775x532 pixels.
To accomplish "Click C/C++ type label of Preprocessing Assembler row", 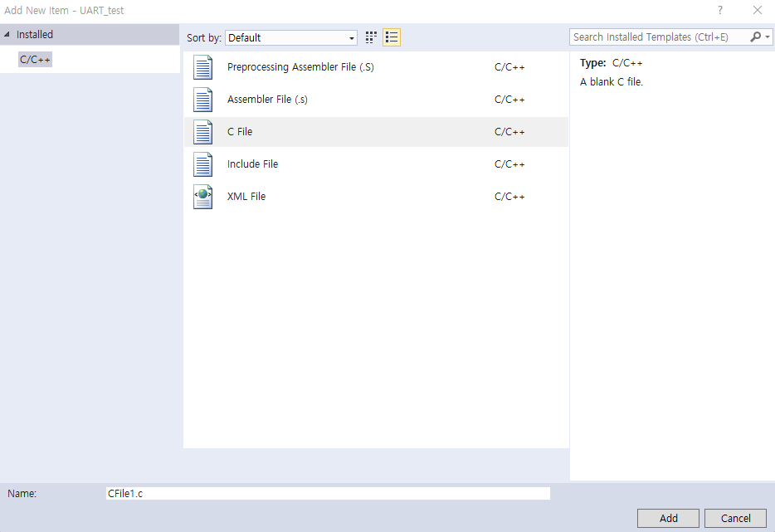I will click(x=509, y=67).
